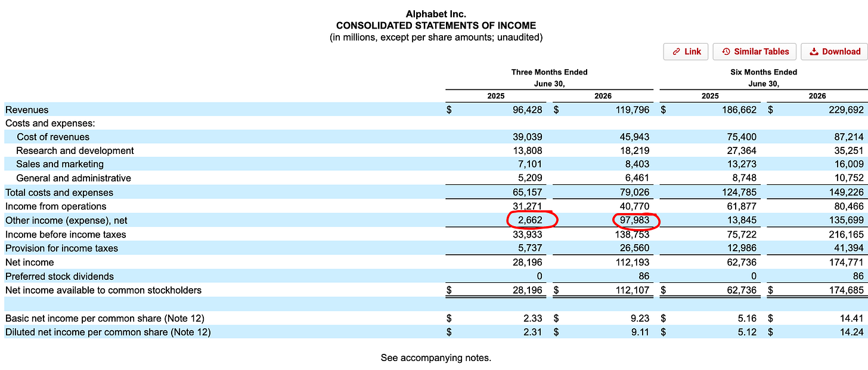Click "Basic net income per common share" label
Screen dimensions: 868x370
point(105,319)
